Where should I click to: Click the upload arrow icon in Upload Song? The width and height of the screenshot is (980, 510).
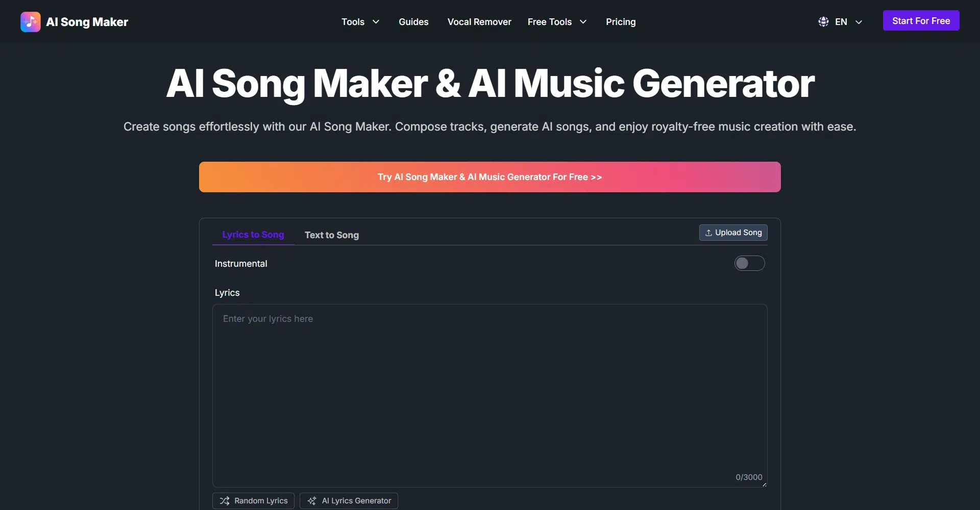pyautogui.click(x=708, y=233)
